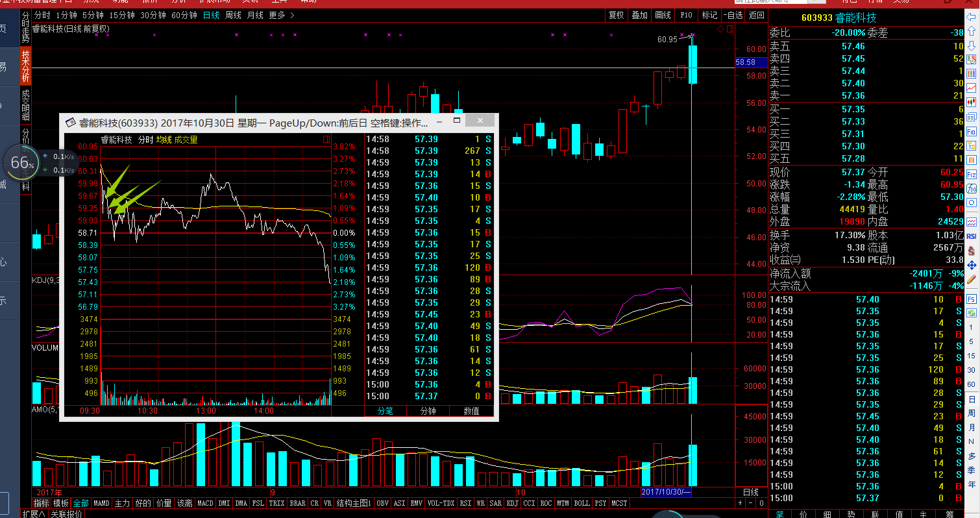Toggle 复权 price adjustment
This screenshot has width=980, height=518.
tap(617, 15)
